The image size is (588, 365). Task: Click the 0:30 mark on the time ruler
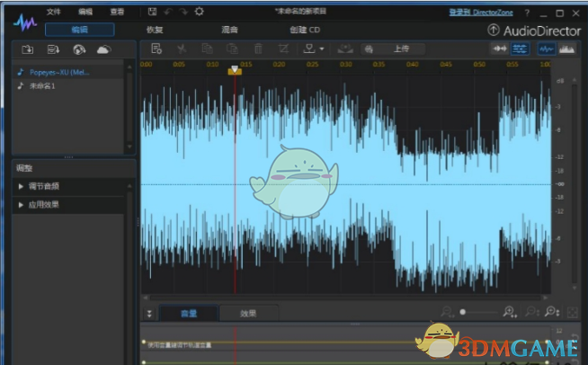[x=346, y=64]
